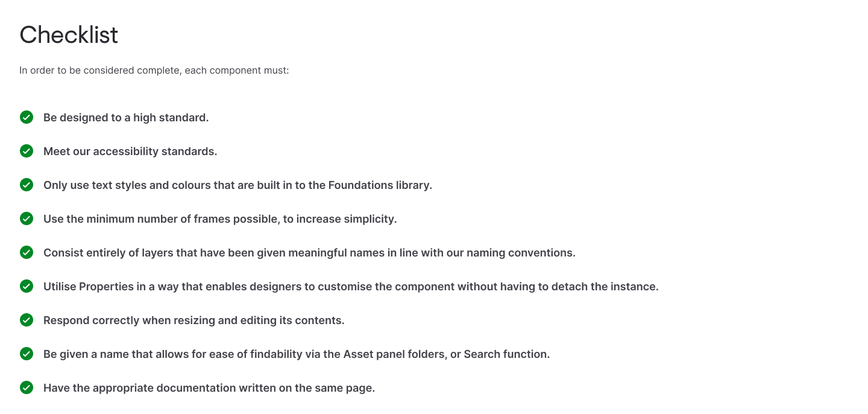
Task: Click "Respond correctly when resizing" text
Action: (194, 320)
